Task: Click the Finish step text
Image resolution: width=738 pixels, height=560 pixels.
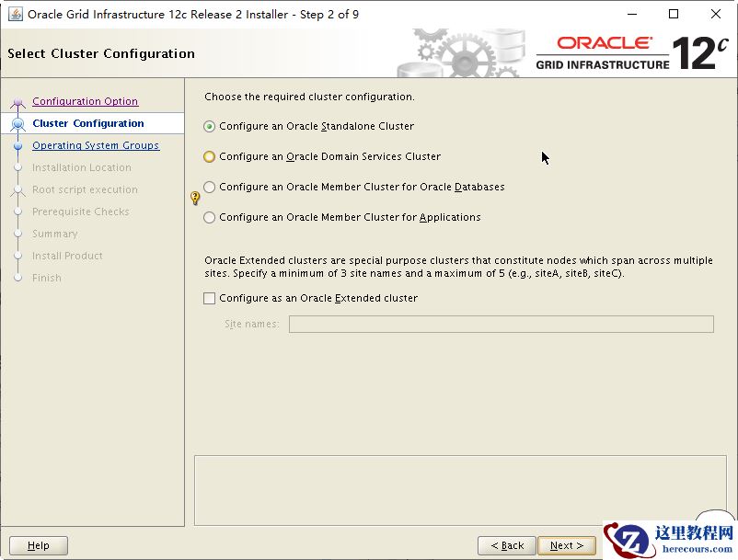Action: click(x=47, y=278)
